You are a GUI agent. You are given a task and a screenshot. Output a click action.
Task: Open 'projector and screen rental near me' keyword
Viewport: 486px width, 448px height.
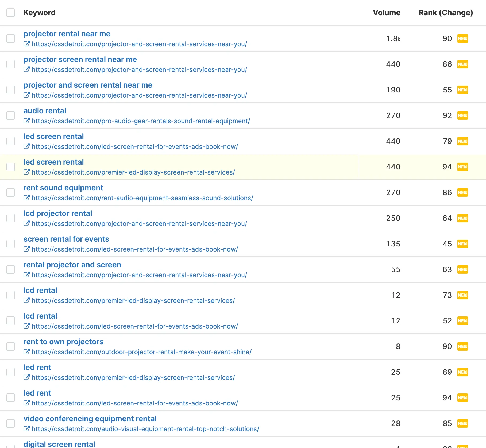click(88, 85)
